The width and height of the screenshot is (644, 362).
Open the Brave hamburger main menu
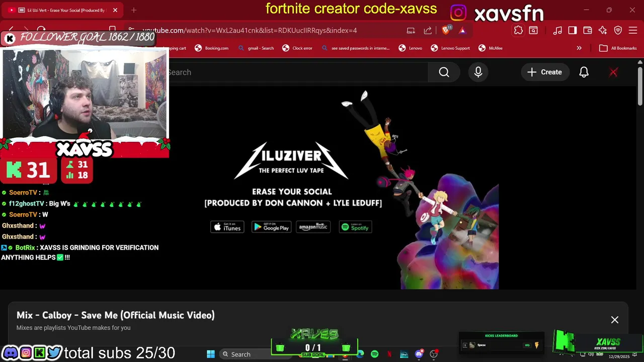pos(633,30)
